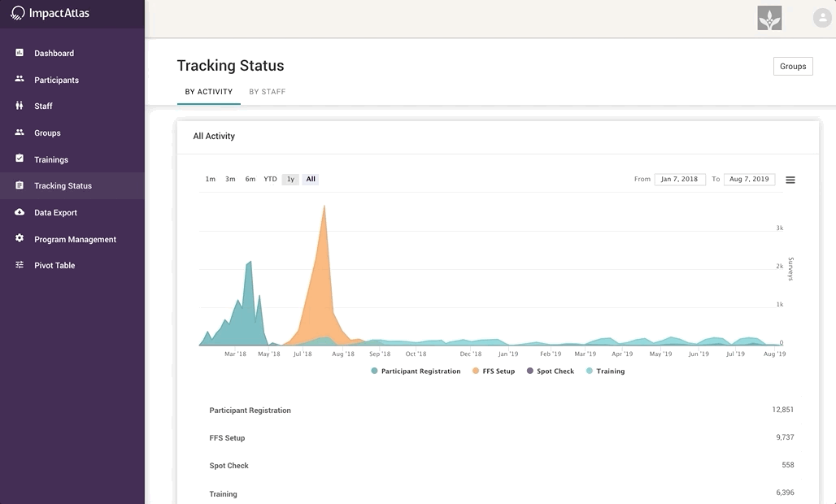Click the Groups people icon
This screenshot has height=504, width=836.
(x=20, y=133)
